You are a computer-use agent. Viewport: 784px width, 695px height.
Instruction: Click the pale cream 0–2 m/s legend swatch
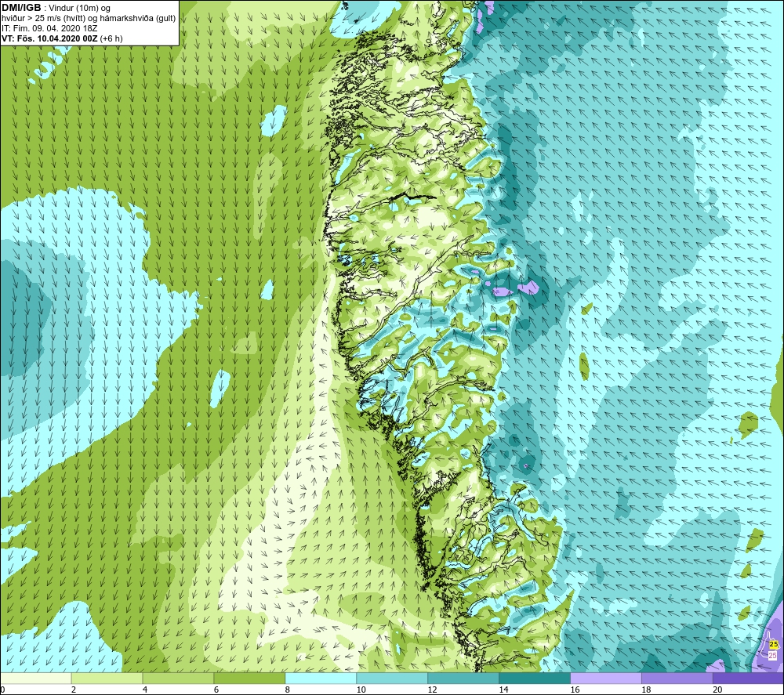[x=35, y=678]
